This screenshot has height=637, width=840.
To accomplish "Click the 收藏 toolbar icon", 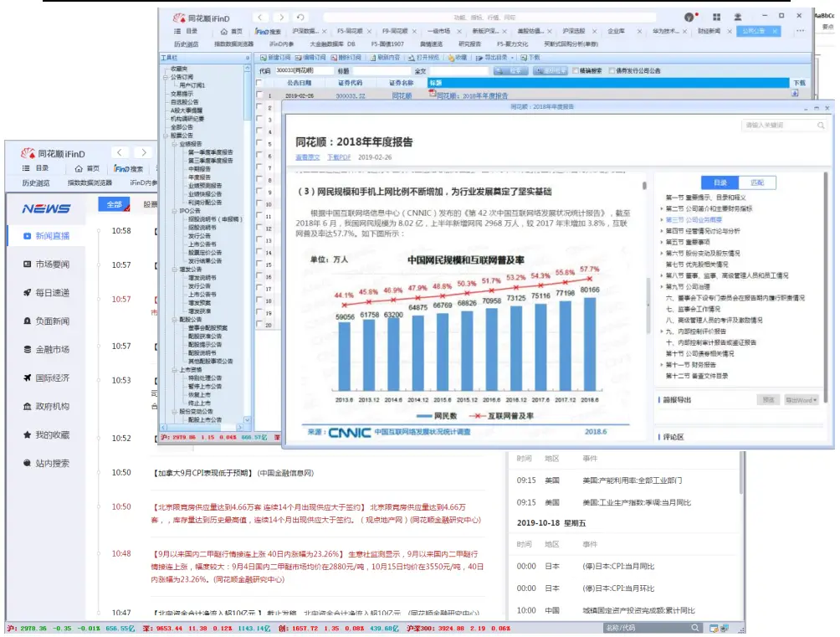I will 450,58.
